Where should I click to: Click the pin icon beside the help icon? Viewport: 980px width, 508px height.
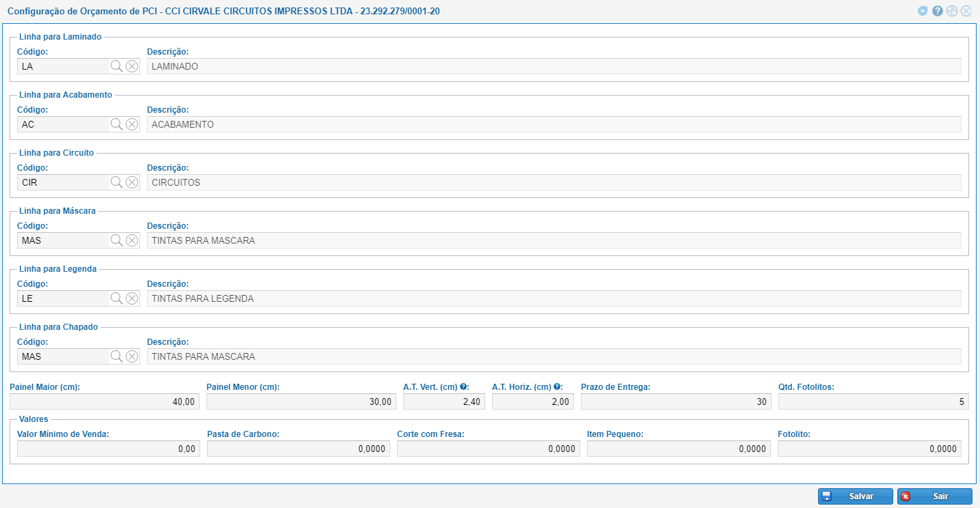952,11
